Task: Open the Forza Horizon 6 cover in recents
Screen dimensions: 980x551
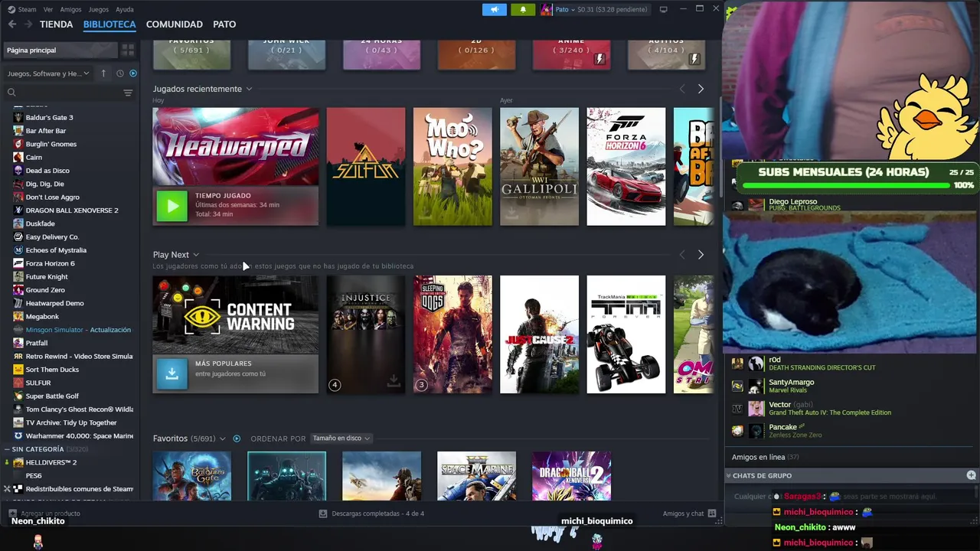Action: (626, 166)
